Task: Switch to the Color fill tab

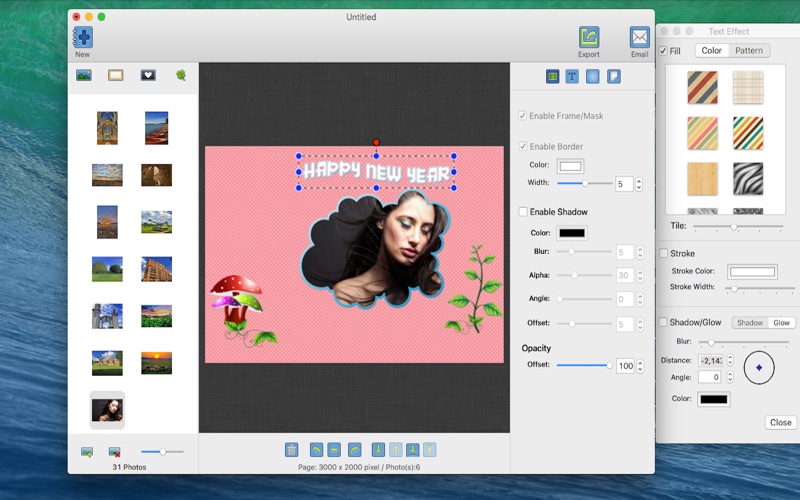Action: pyautogui.click(x=711, y=51)
